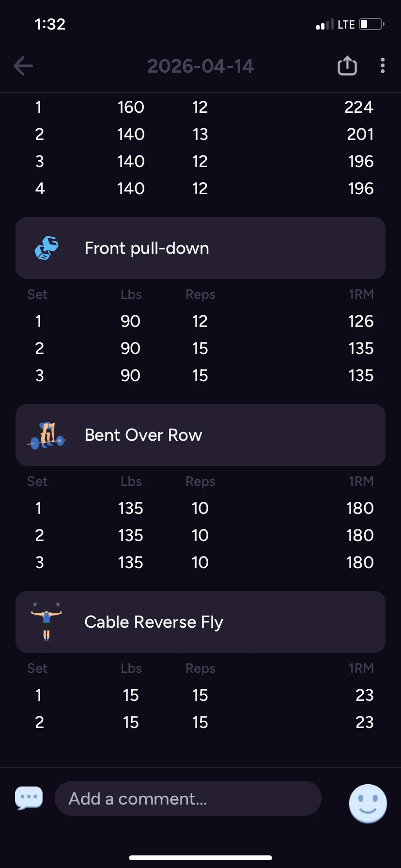Tap Front pull-down set 3 reps value

(200, 375)
